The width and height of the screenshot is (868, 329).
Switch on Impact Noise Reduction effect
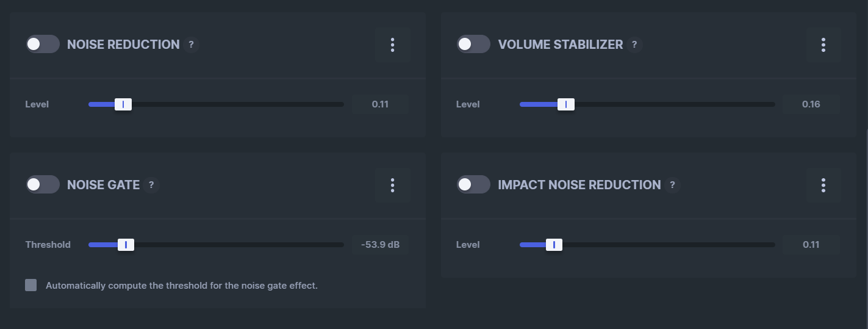pyautogui.click(x=473, y=184)
